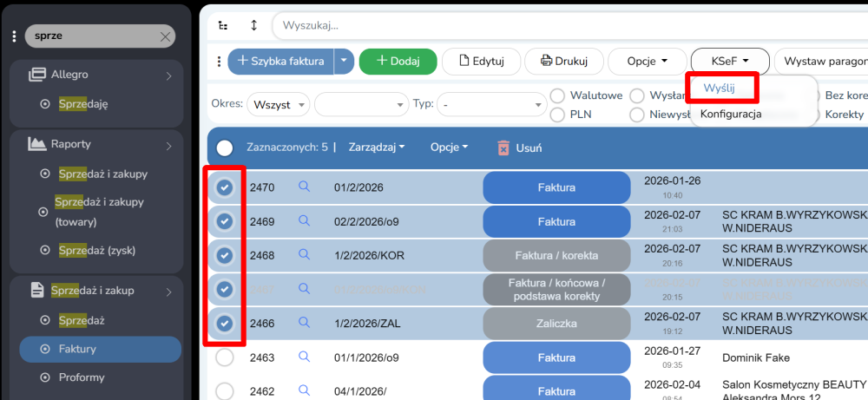Click the vertical expand arrows icon
Screen dimensions: 868x400
click(253, 26)
